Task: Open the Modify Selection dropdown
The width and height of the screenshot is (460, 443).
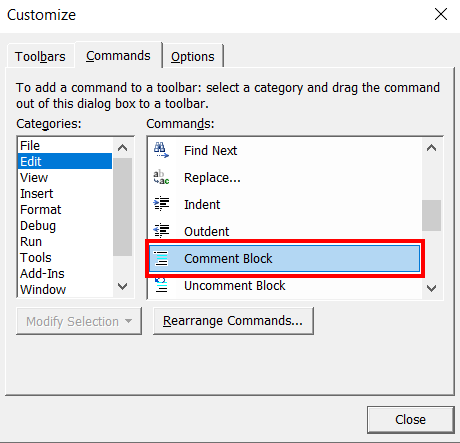Action: pyautogui.click(x=79, y=321)
